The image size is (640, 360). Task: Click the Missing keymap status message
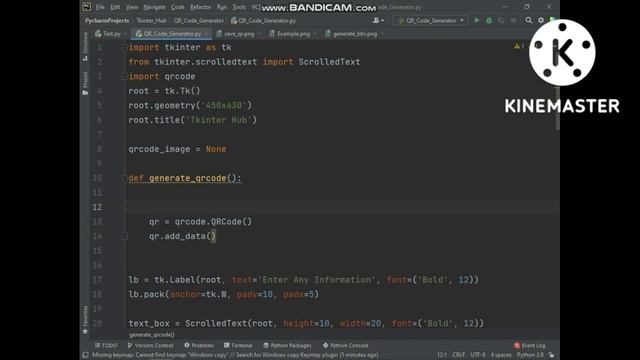[235, 355]
